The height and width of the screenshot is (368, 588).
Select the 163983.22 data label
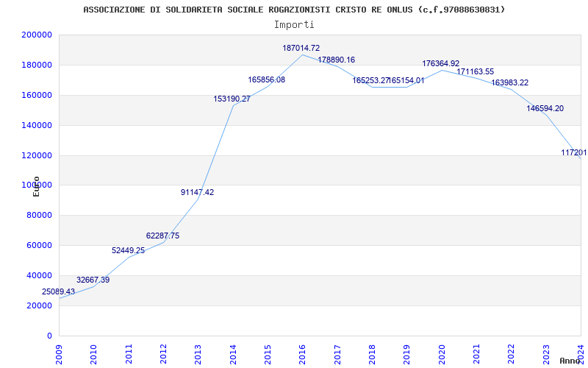pyautogui.click(x=510, y=82)
